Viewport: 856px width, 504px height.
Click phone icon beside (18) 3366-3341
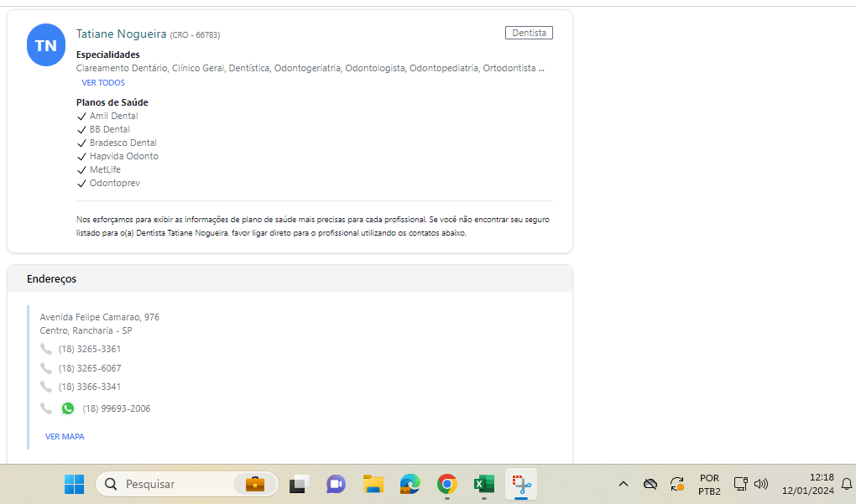pyautogui.click(x=46, y=387)
